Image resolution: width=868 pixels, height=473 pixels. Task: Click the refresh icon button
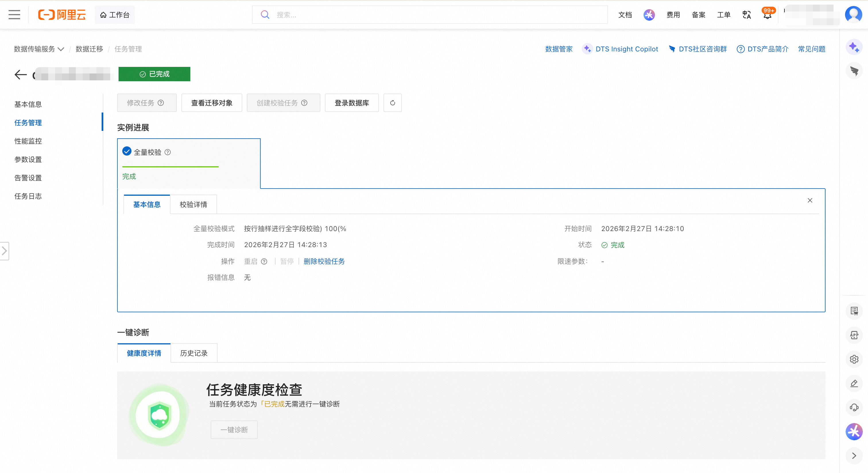393,103
